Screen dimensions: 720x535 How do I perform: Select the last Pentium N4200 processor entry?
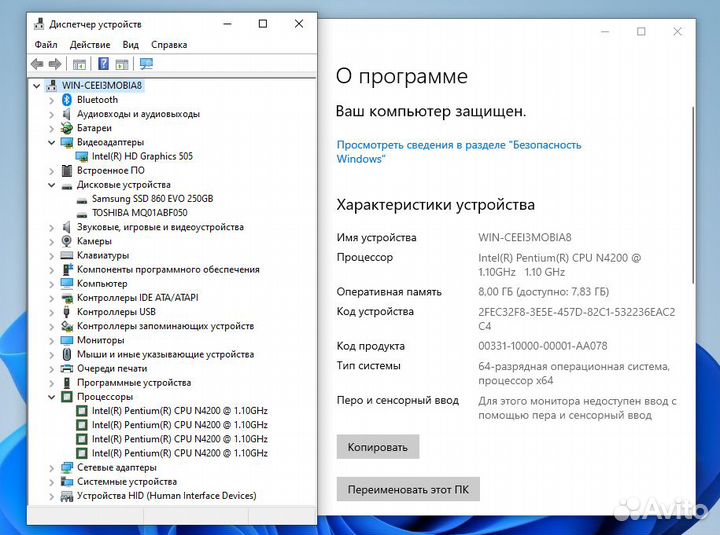[x=180, y=453]
